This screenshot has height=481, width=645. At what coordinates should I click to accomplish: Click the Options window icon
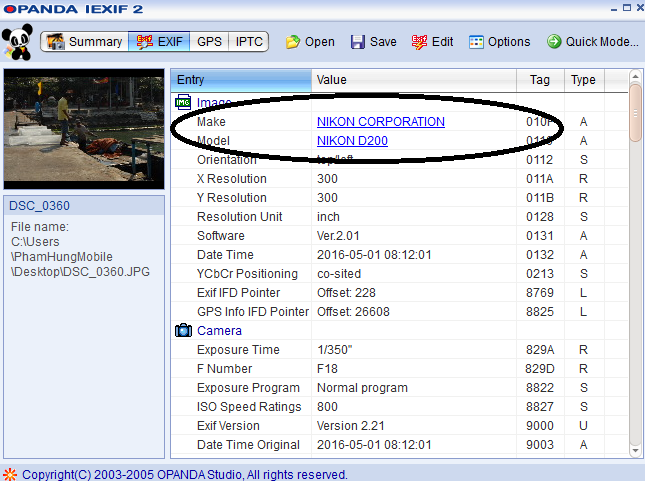tap(476, 42)
